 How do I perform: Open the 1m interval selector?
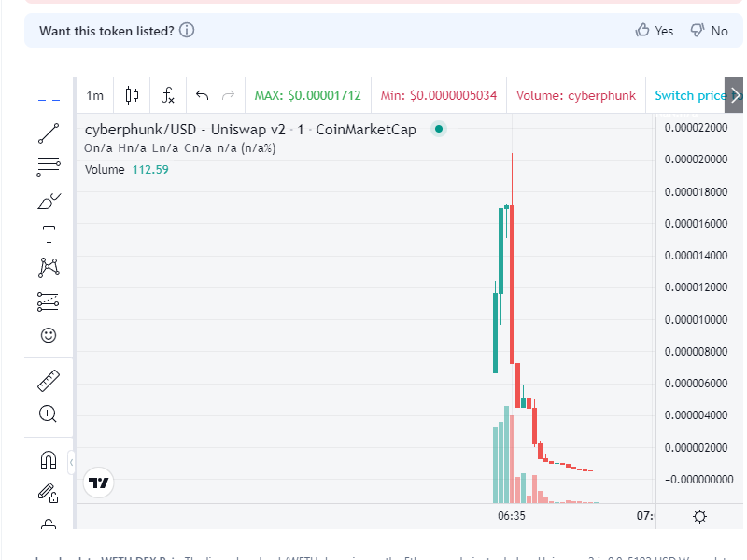pos(93,94)
